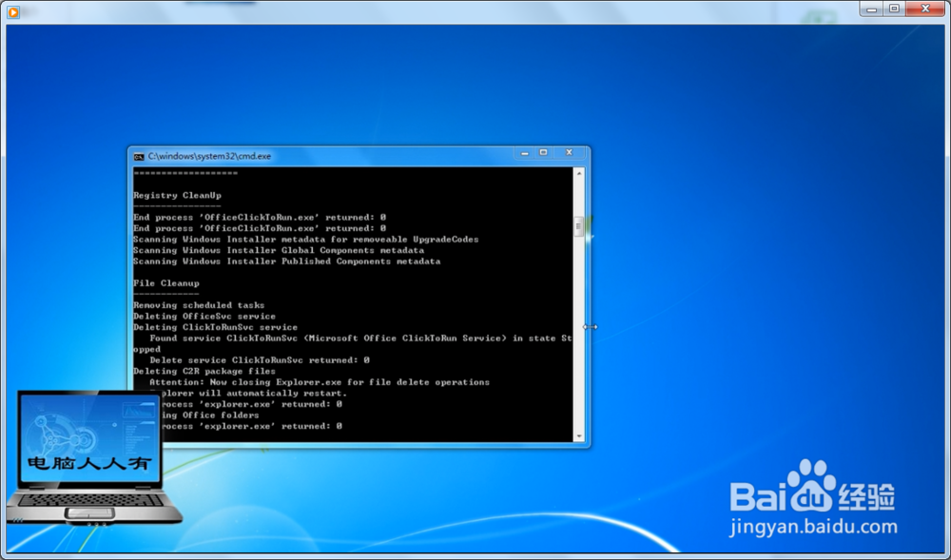Click the cmd.exe window title text
Screen dimensions: 951x560
(209, 156)
